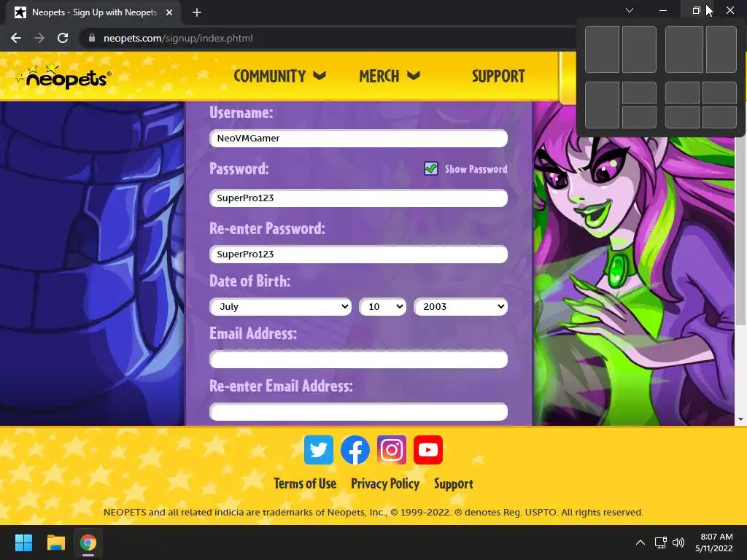Viewport: 747px width, 560px height.
Task: Snap window to left half layout
Action: point(602,50)
